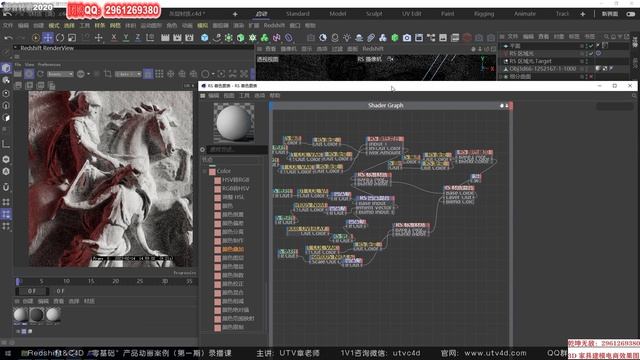Toggle the X axis lock

pos(114,38)
